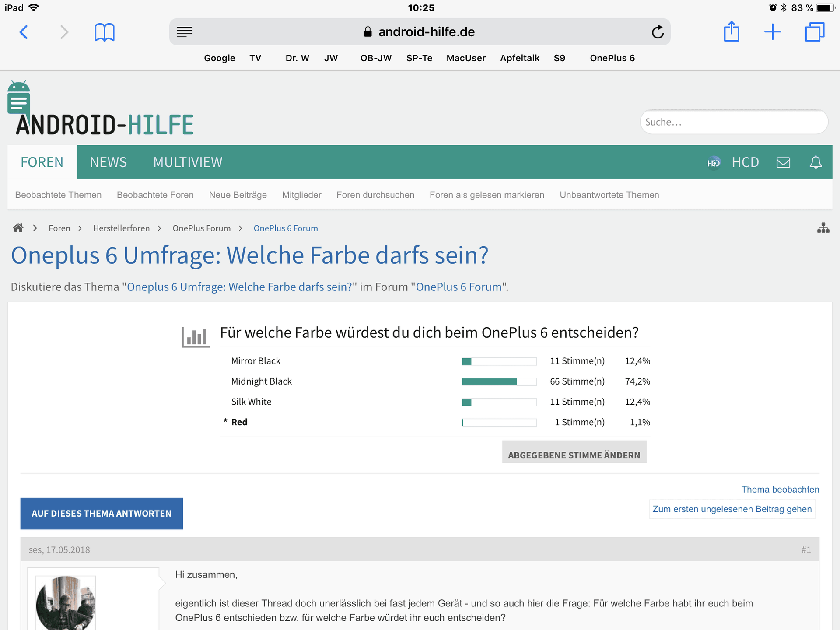The image size is (840, 630).
Task: Open the HCD user avatar
Action: pyautogui.click(x=714, y=162)
